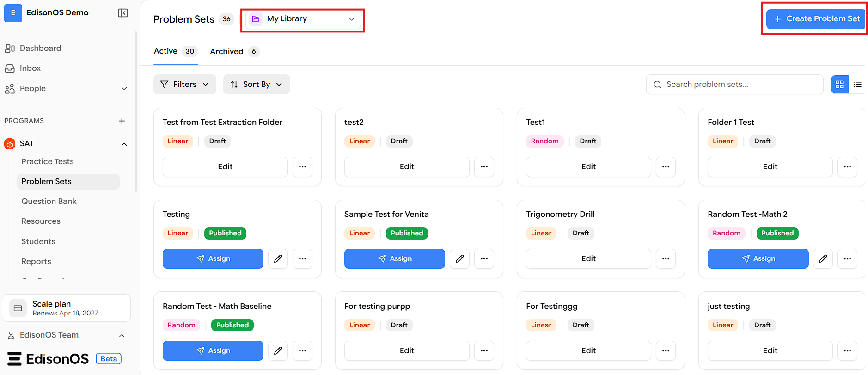The image size is (868, 375).
Task: Focus the Search problem sets field
Action: 735,84
